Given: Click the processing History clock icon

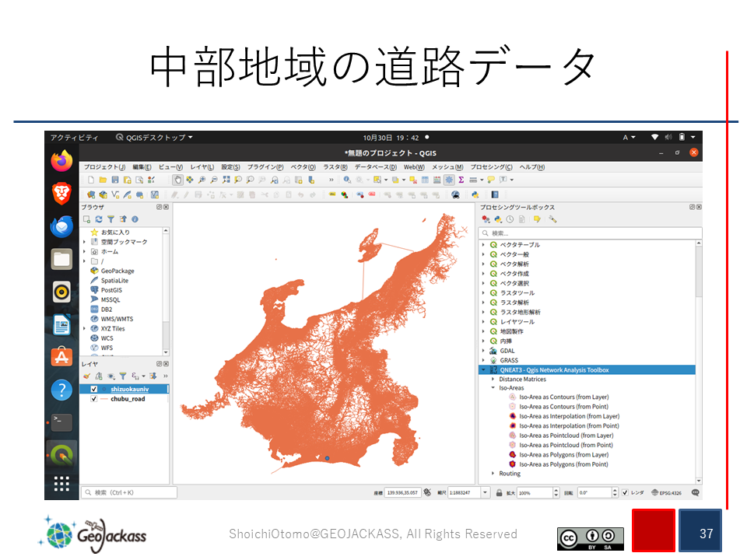Looking at the screenshot, I should coord(510,219).
